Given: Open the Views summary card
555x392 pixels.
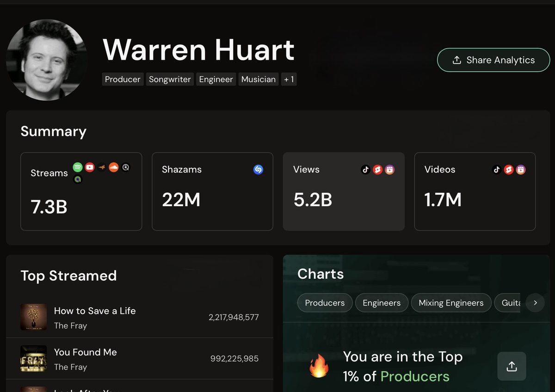Looking at the screenshot, I should pyautogui.click(x=344, y=191).
